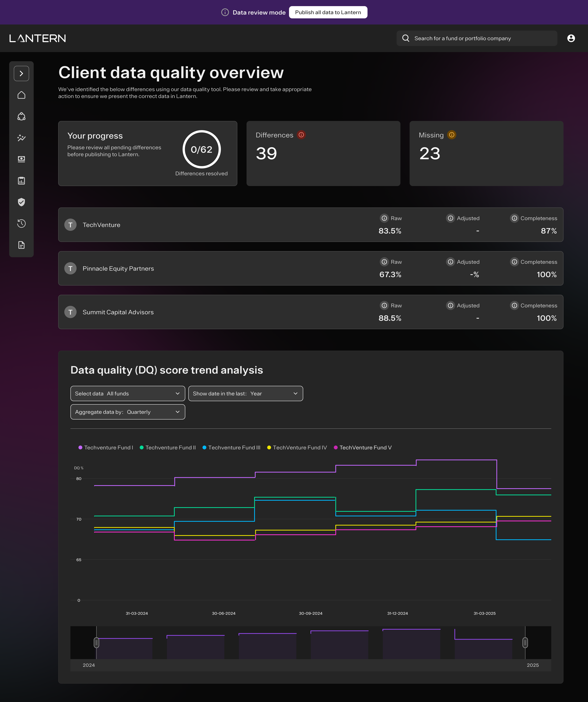Image resolution: width=588 pixels, height=702 pixels.
Task: Open the Show date in the last dropdown
Action: [x=246, y=393]
